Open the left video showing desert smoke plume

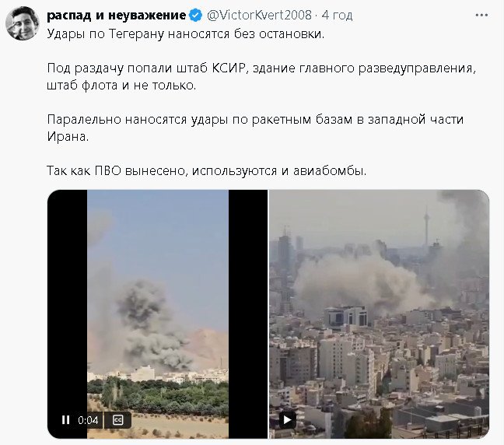click(x=157, y=314)
